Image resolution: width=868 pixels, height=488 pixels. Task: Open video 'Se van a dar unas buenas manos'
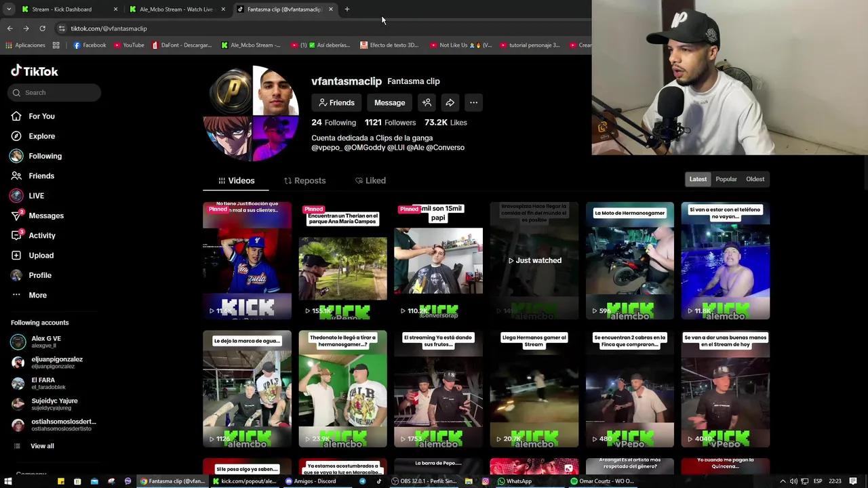click(726, 389)
